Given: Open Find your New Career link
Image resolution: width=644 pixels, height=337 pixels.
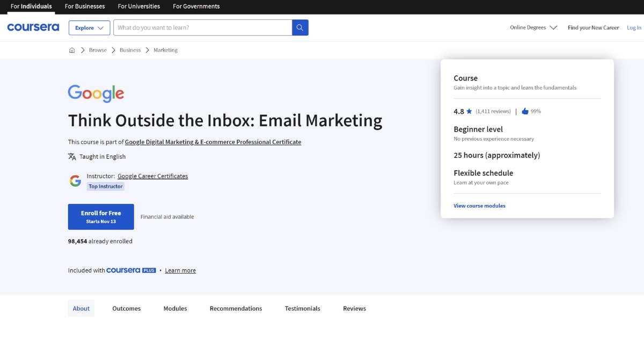Looking at the screenshot, I should point(594,27).
